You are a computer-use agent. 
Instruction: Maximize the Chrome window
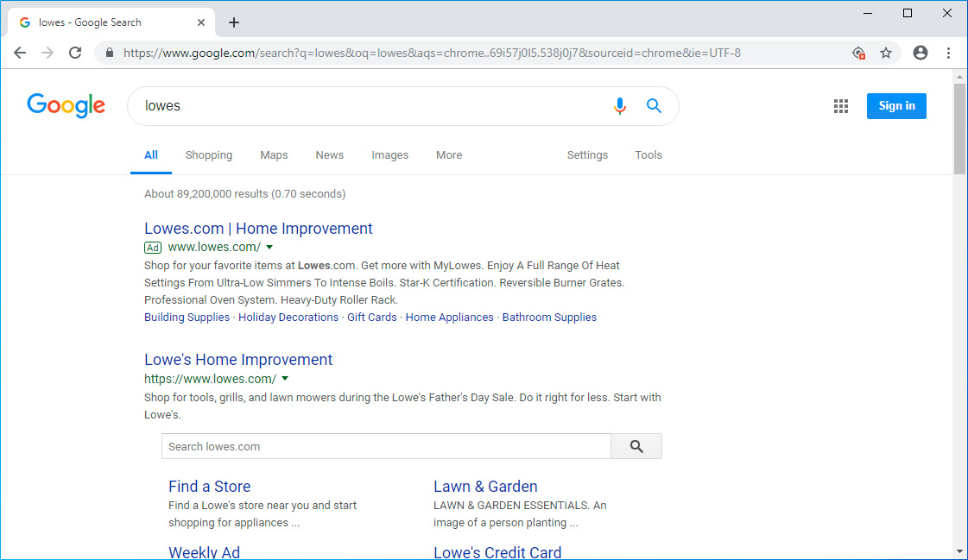tap(908, 13)
